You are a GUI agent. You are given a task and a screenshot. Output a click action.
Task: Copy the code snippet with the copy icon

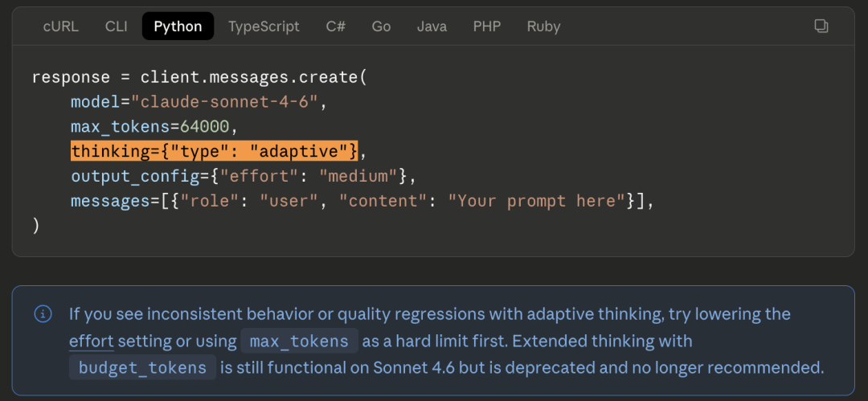[821, 27]
